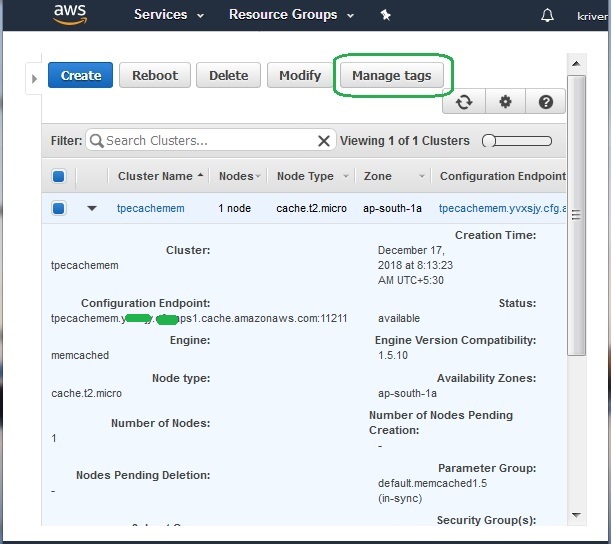This screenshot has height=544, width=612.
Task: Click the Manage tags button
Action: [x=391, y=75]
